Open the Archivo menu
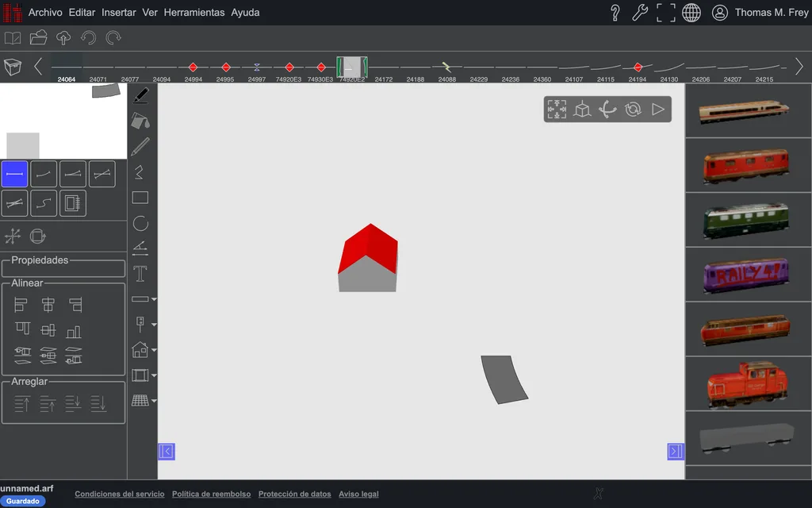 pos(45,13)
